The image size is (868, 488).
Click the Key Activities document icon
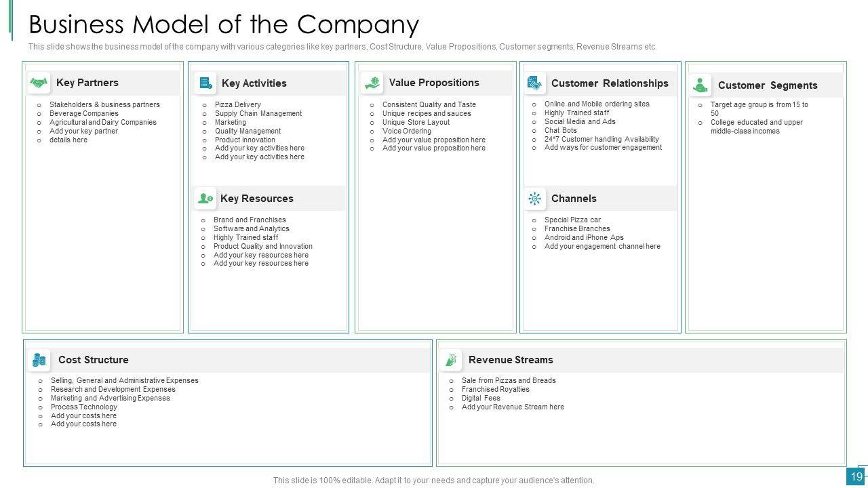(205, 83)
